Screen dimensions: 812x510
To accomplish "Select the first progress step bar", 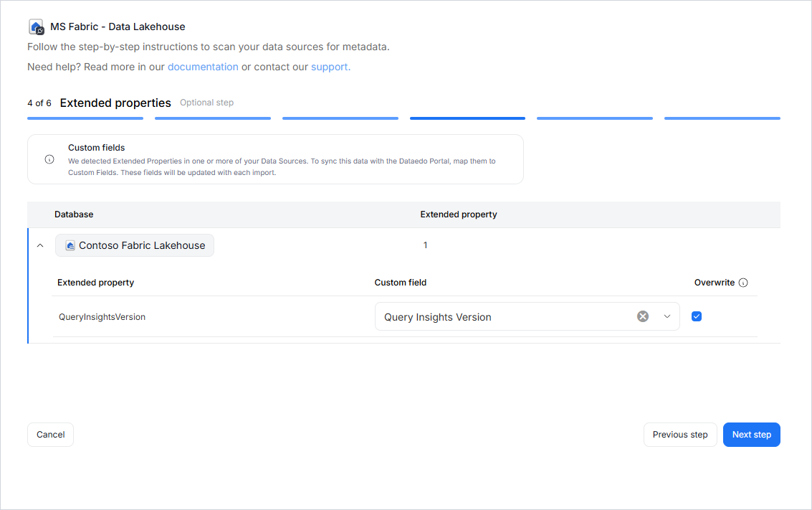I will coord(85,118).
